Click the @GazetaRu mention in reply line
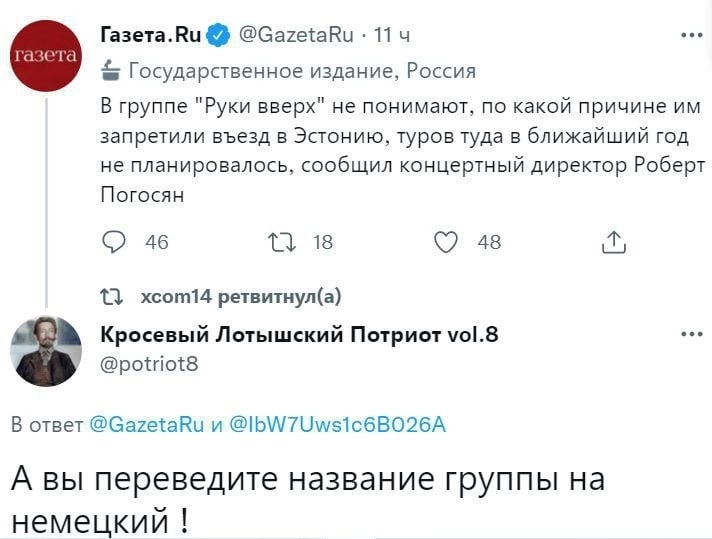The width and height of the screenshot is (712, 539). pyautogui.click(x=139, y=425)
